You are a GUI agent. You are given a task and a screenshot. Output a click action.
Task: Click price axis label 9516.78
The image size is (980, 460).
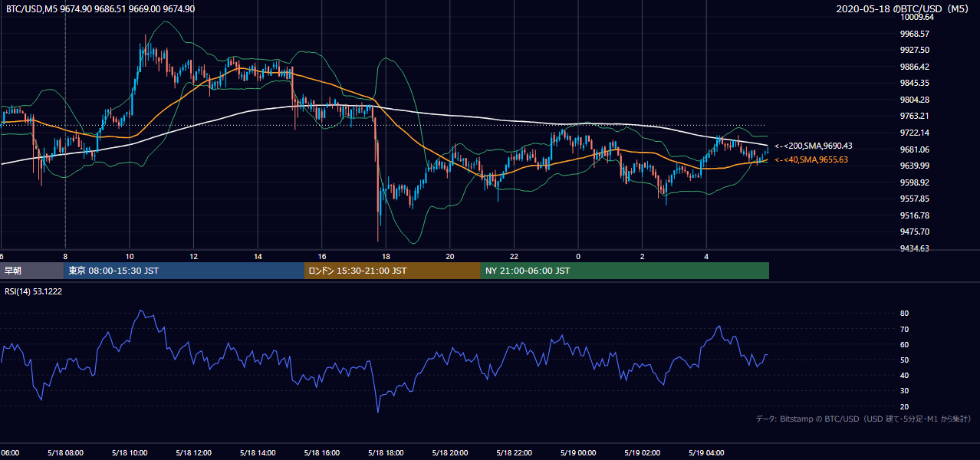(x=915, y=215)
